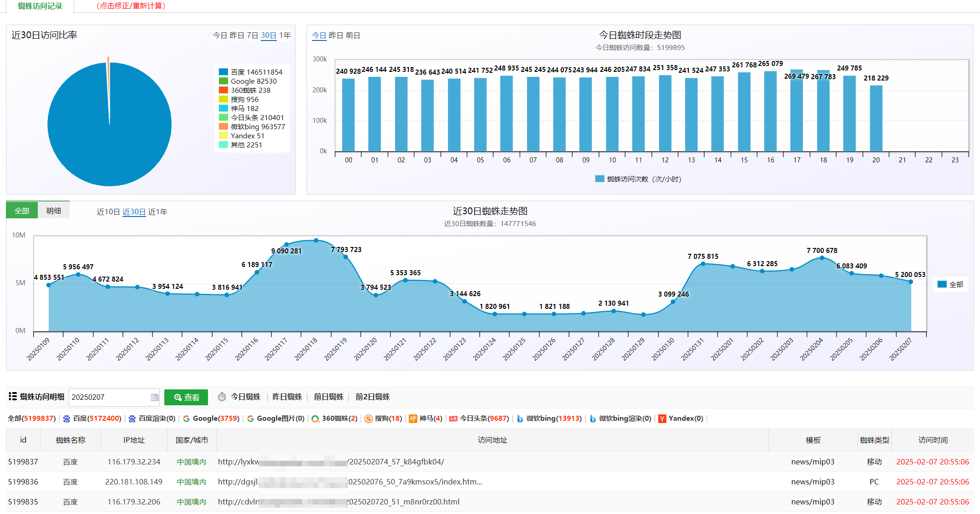The image size is (980, 514).
Task: Toggle 蜘蛛访问次数 legend under bar chart
Action: point(638,179)
